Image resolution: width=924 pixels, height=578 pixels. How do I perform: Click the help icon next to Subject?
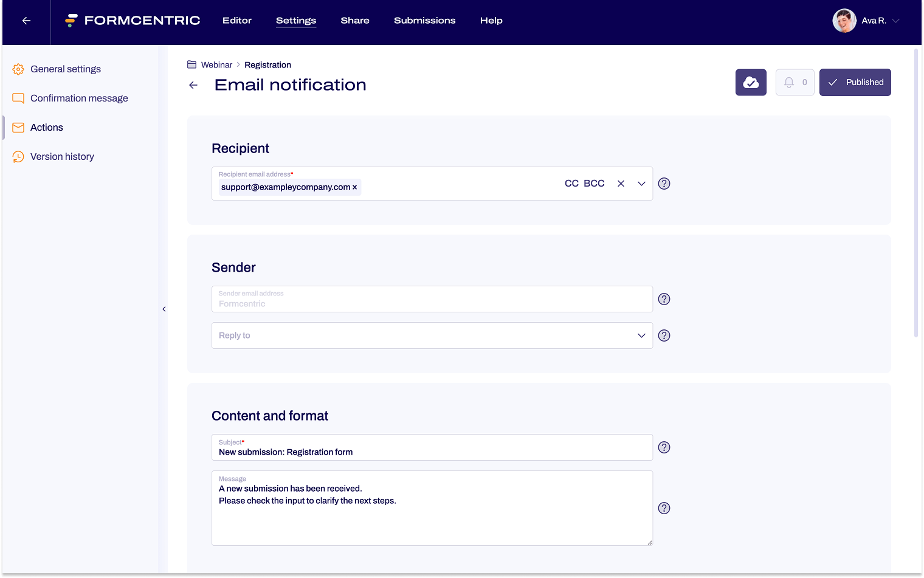[x=664, y=447]
